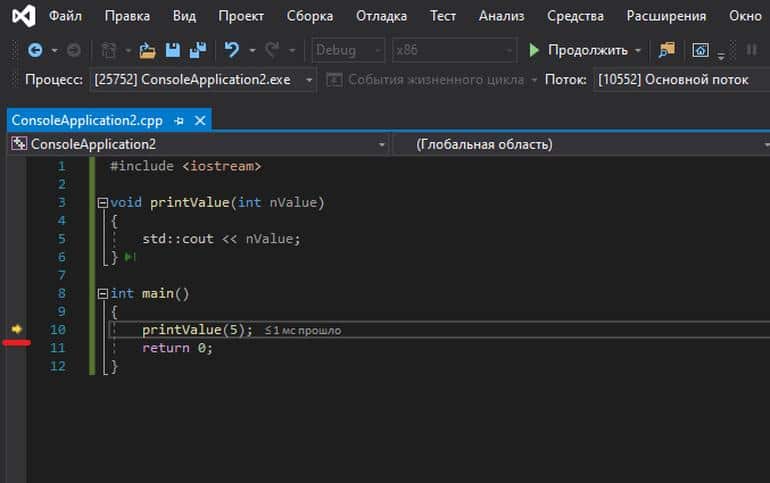770x483 pixels.
Task: Click the 'return 0;' code line
Action: coord(177,348)
